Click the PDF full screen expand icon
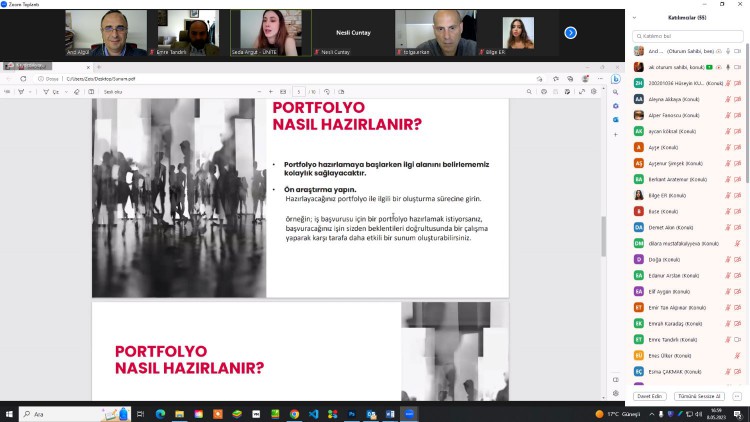The image size is (750, 422). [x=582, y=92]
